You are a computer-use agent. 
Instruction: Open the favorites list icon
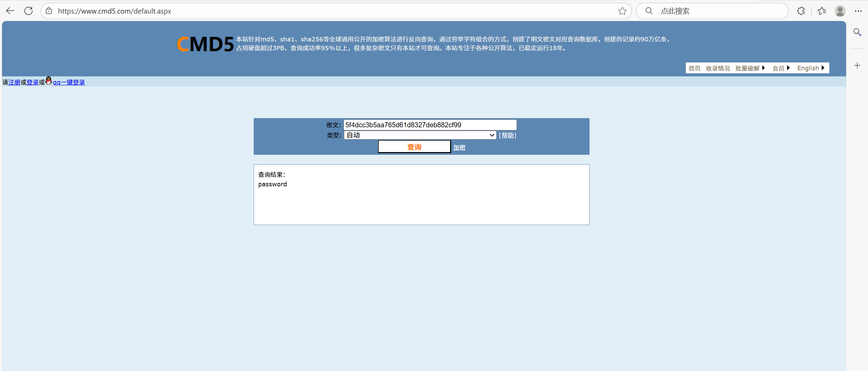pyautogui.click(x=822, y=11)
